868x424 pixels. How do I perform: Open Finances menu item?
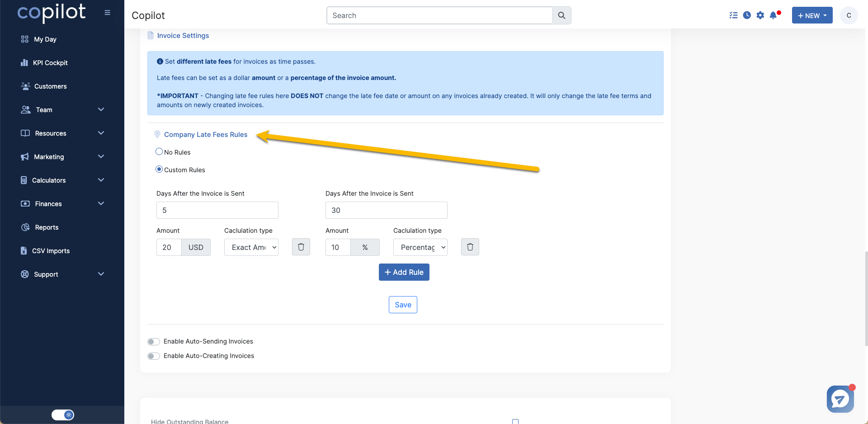(48, 204)
